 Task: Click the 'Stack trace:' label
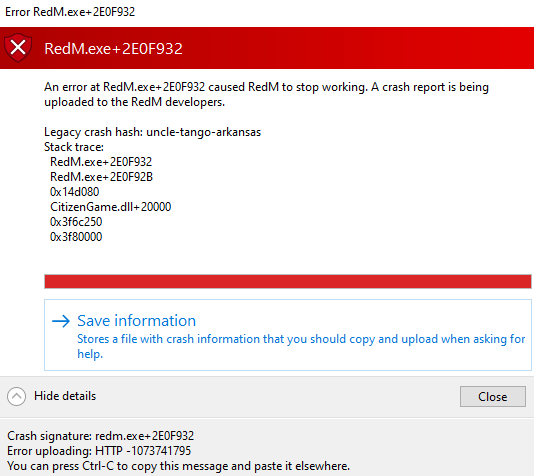[74, 147]
